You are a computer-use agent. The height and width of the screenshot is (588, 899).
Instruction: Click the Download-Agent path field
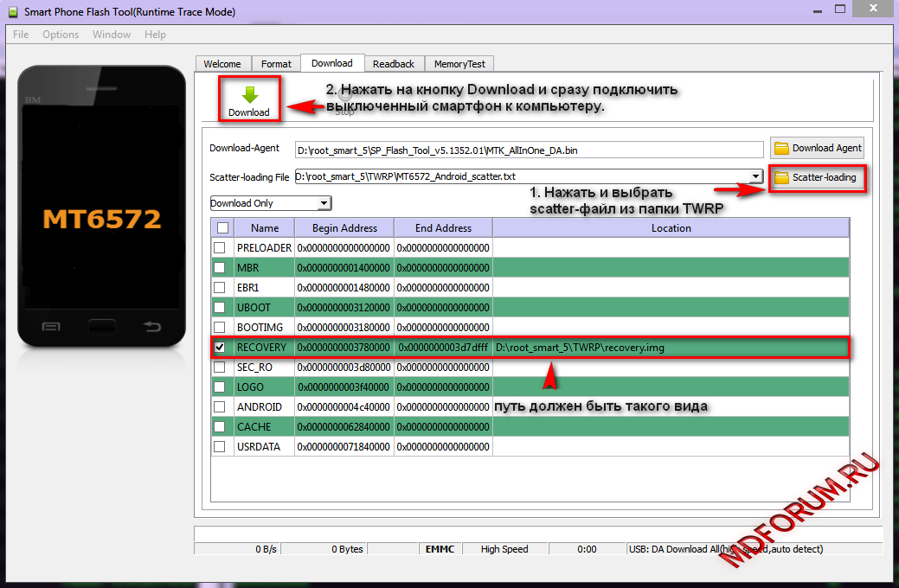click(x=528, y=150)
